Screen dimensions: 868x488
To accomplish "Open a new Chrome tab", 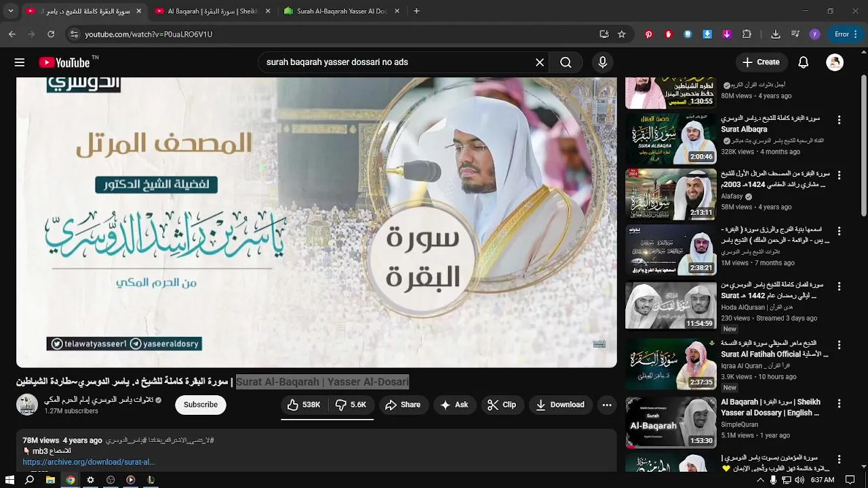I will pos(416,12).
